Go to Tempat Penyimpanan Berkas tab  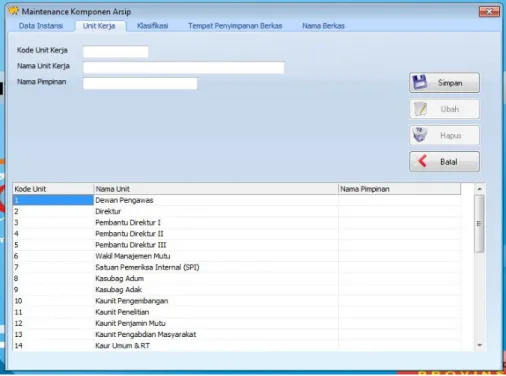(x=235, y=26)
